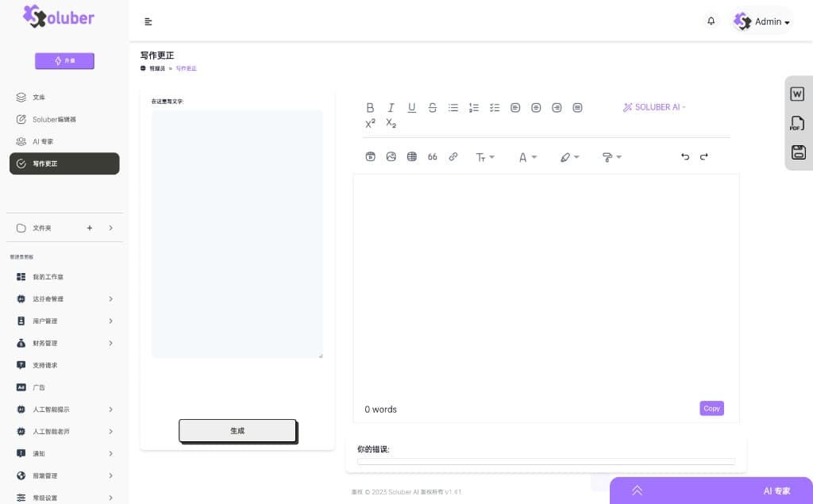Click into the left text input area
813x504 pixels.
click(237, 234)
